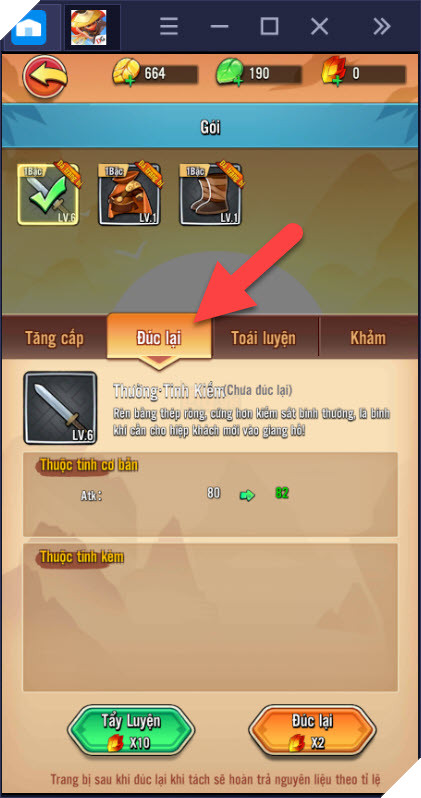Click the Gói header banner
The image size is (421, 798).
pyautogui.click(x=210, y=127)
